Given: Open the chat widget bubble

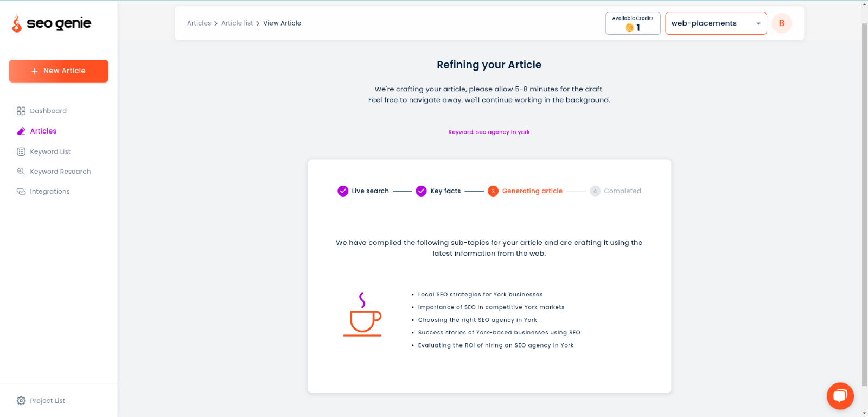Looking at the screenshot, I should [839, 396].
